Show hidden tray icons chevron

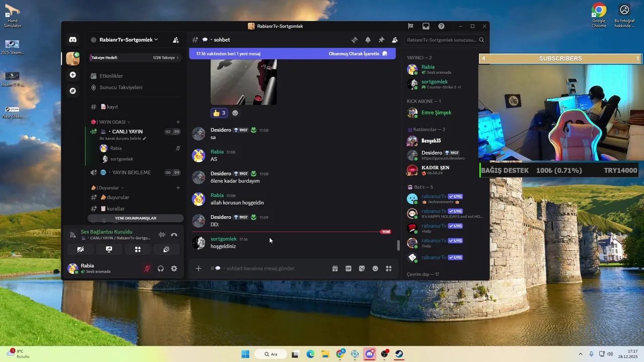pyautogui.click(x=580, y=354)
